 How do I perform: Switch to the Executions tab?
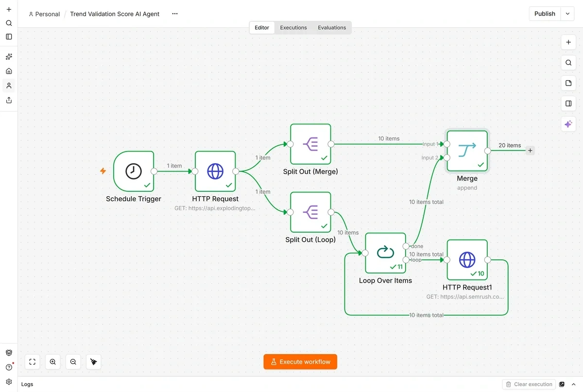(x=293, y=28)
